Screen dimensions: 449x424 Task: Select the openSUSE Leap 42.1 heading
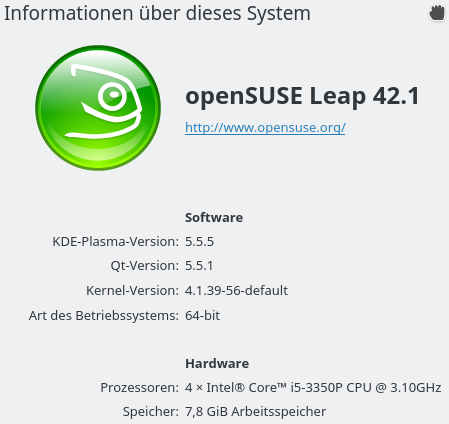pos(302,96)
